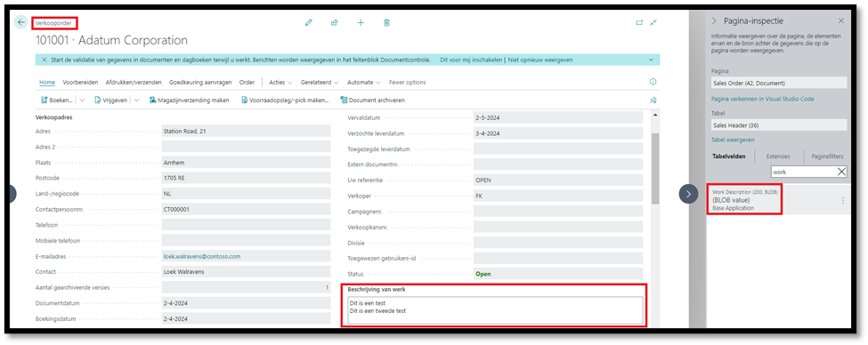Click the loek.walravens@contoso.com email link
Image resolution: width=868 pixels, height=345 pixels.
(x=202, y=257)
